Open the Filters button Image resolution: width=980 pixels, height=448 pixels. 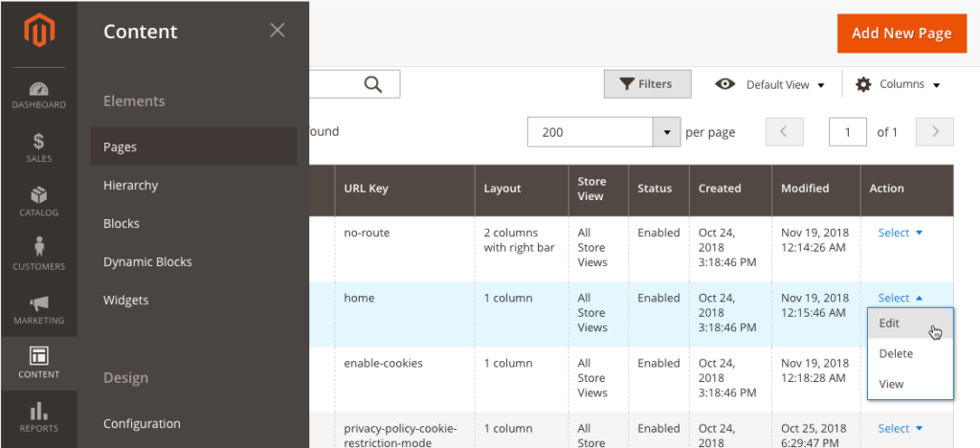coord(648,84)
